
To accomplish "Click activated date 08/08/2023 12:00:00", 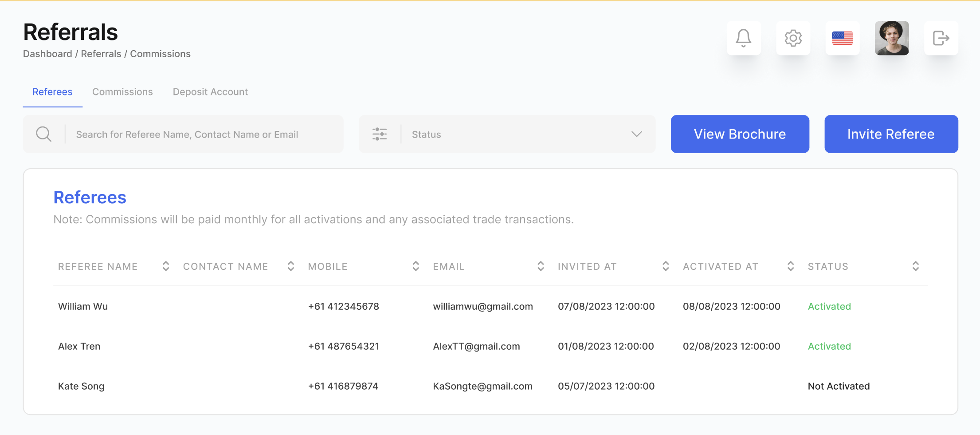I will (x=731, y=306).
